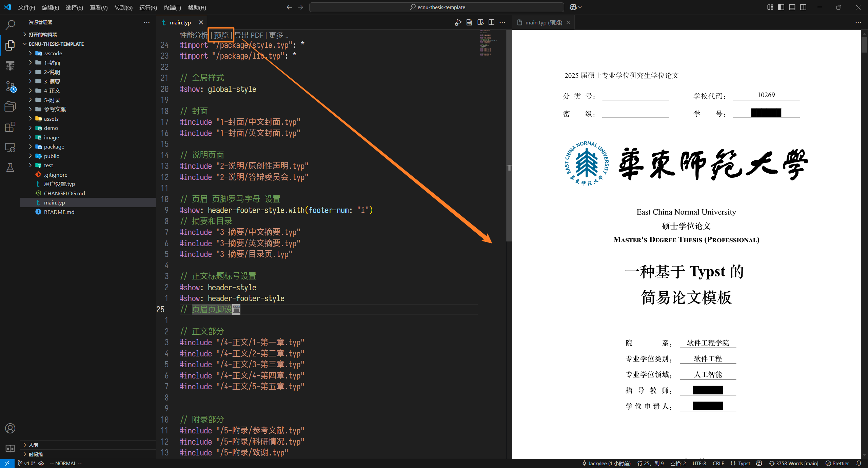Screen dimensions: 868x468
Task: Click the Prettier status bar item
Action: (837, 463)
